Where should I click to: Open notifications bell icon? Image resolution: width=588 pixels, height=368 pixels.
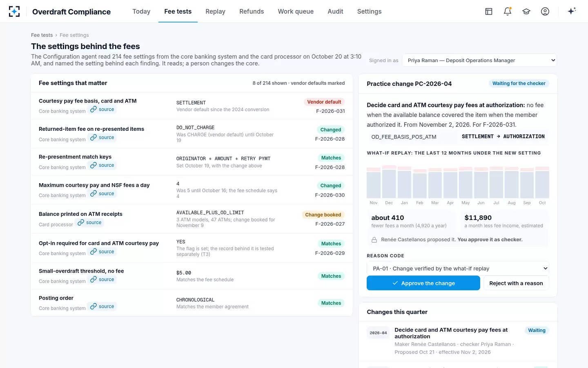pyautogui.click(x=508, y=11)
